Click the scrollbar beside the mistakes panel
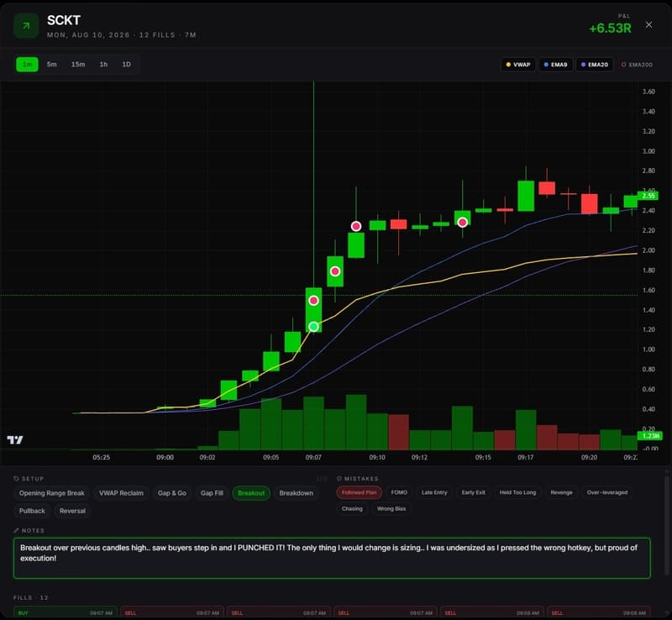This screenshot has height=620, width=672. [x=666, y=525]
